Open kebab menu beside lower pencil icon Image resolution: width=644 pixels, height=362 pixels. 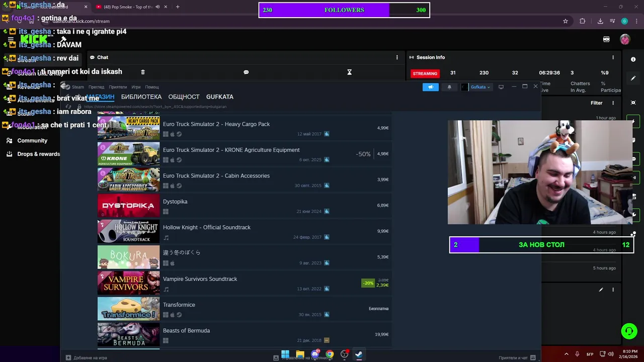tap(613, 290)
